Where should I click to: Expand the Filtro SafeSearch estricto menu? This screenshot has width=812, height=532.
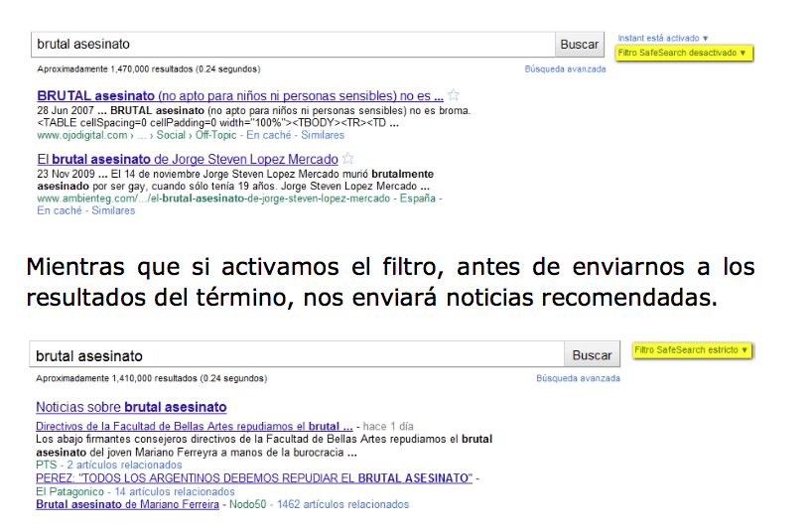tap(692, 350)
